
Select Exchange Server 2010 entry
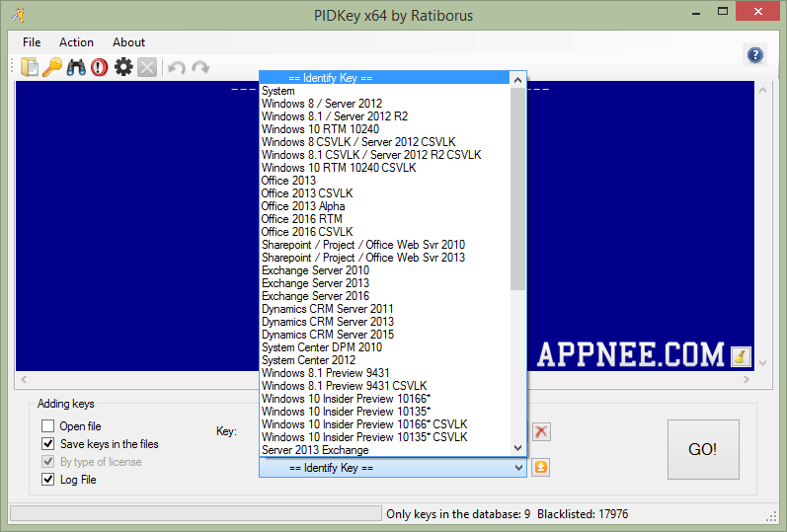pyautogui.click(x=384, y=270)
